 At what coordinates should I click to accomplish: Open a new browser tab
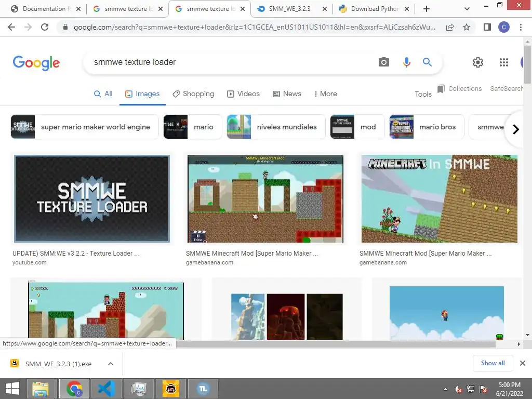click(x=427, y=9)
